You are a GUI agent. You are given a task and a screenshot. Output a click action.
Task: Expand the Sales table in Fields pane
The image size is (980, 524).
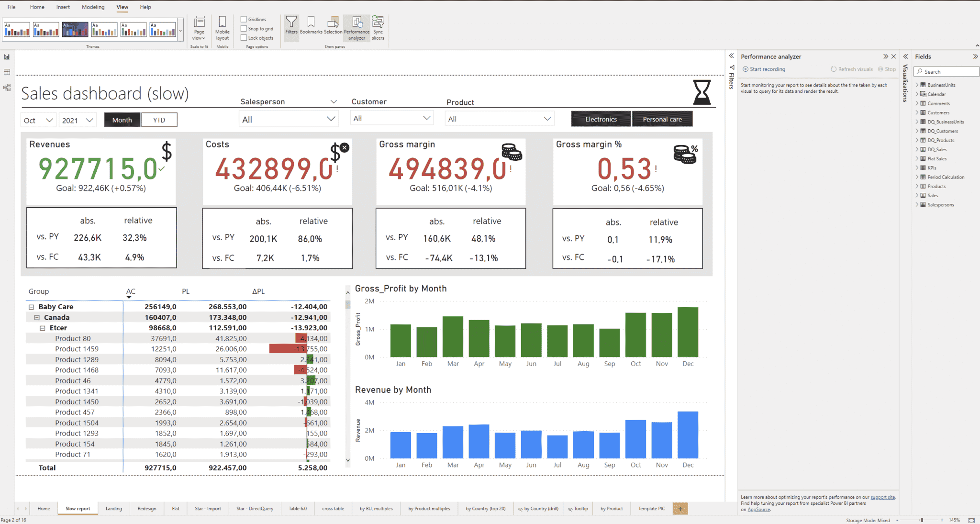click(917, 195)
